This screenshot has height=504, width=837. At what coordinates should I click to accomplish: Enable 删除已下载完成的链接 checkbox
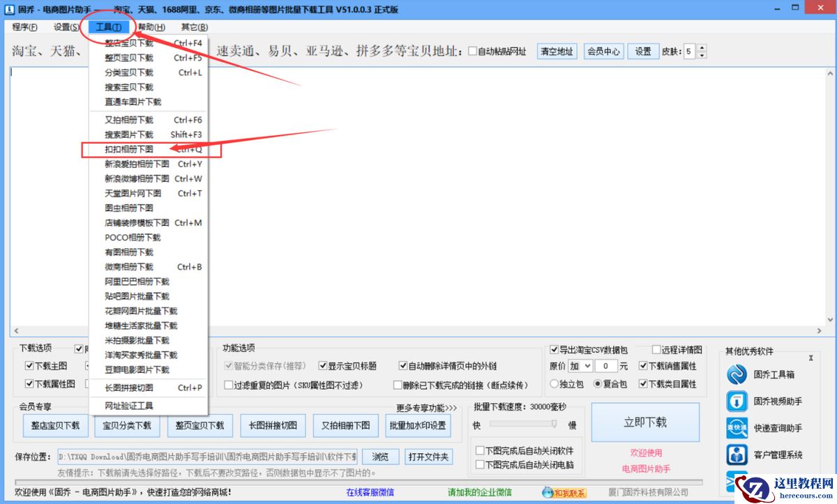(x=398, y=385)
